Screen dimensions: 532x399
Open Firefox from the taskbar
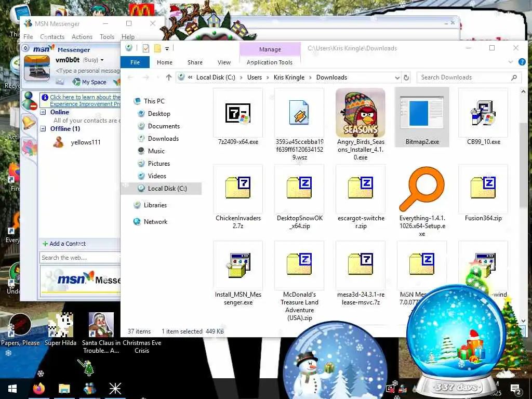tap(38, 389)
